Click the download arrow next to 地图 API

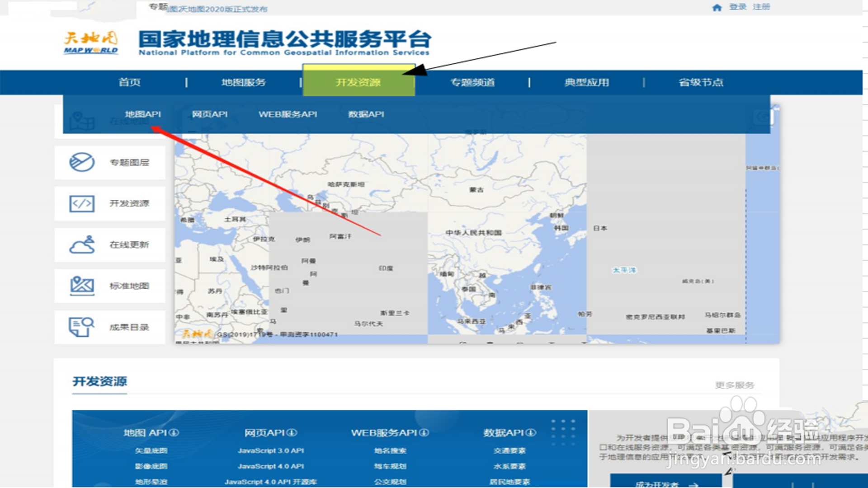(x=174, y=432)
